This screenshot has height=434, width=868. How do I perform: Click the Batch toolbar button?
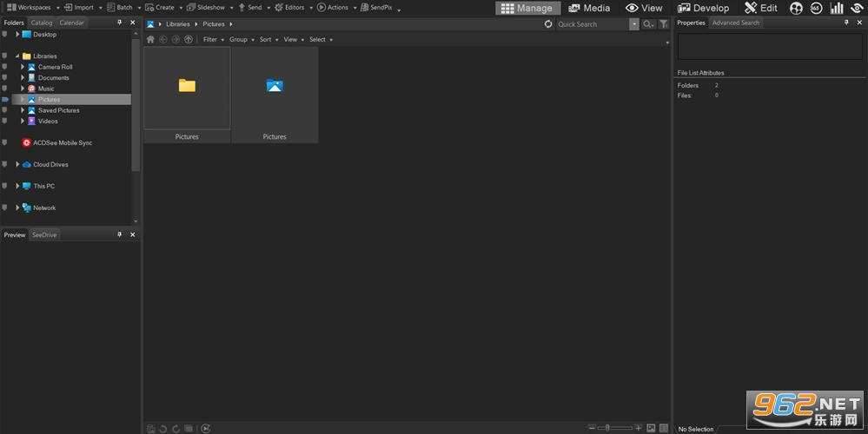pyautogui.click(x=120, y=7)
